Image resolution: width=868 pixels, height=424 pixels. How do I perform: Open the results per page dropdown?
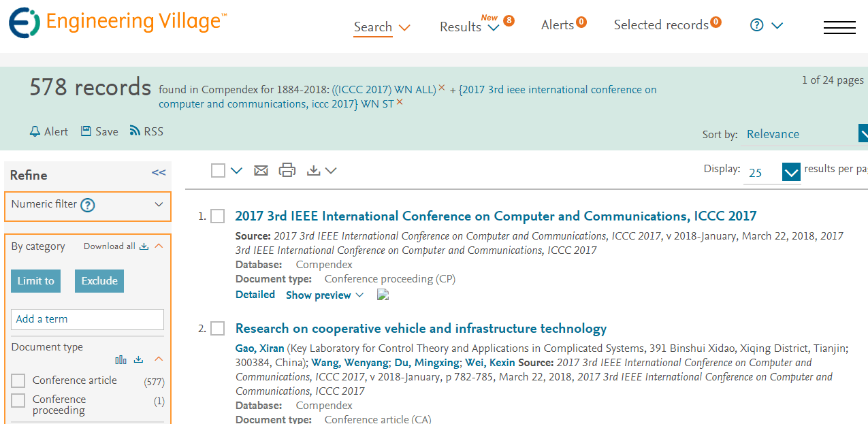tap(791, 172)
